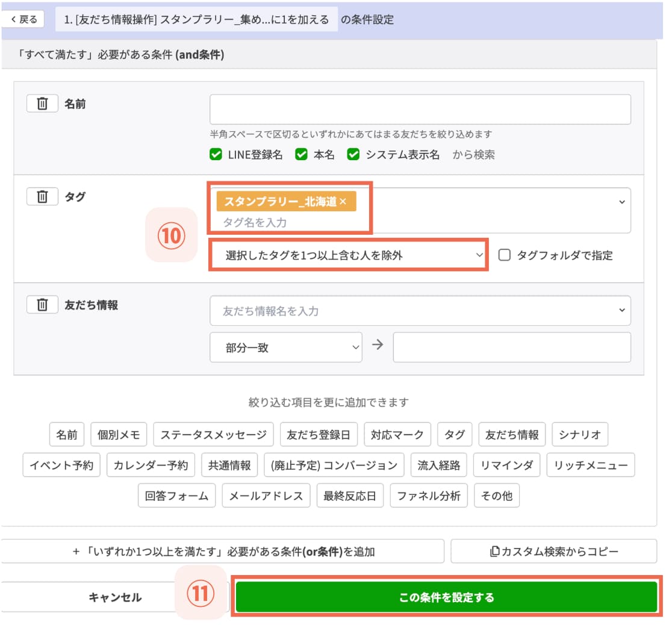Open the 友だち情報名を入力 selection dropdown

420,310
